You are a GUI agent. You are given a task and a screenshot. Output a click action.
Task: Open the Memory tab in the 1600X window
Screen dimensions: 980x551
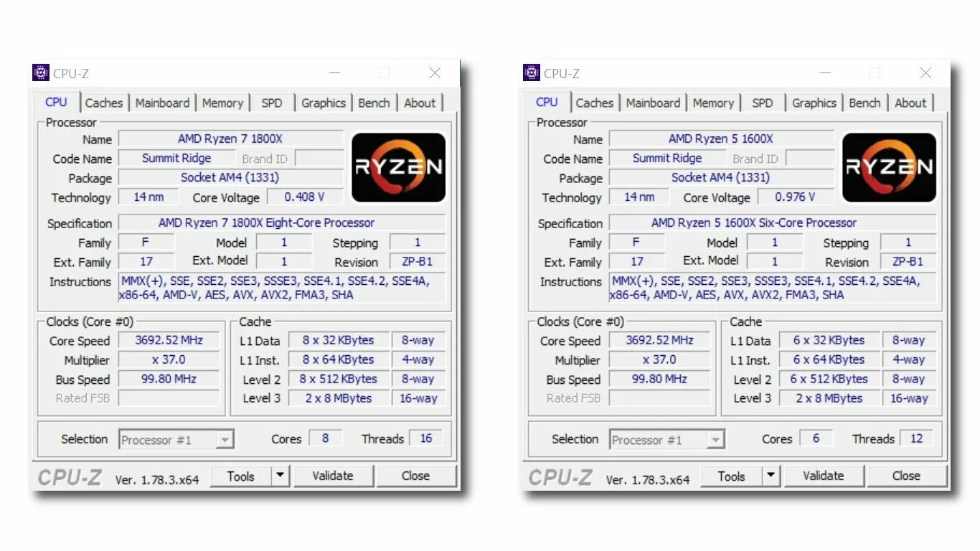[713, 103]
